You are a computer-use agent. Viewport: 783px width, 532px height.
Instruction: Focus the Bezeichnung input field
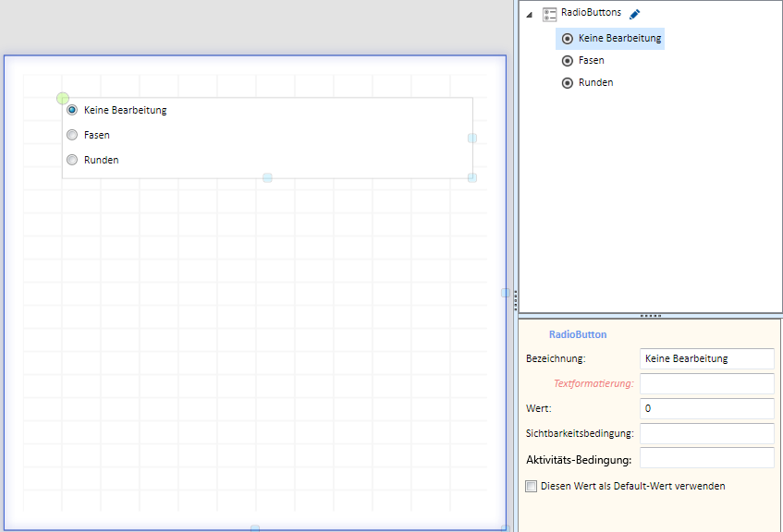(706, 358)
